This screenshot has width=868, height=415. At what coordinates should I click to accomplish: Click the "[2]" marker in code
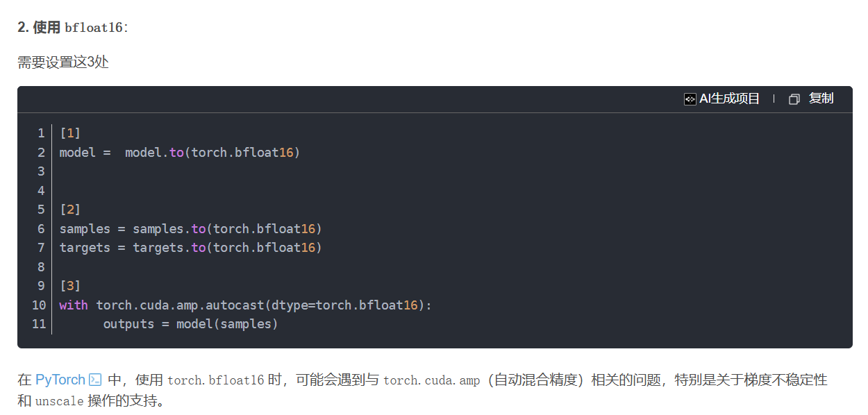[x=70, y=209]
